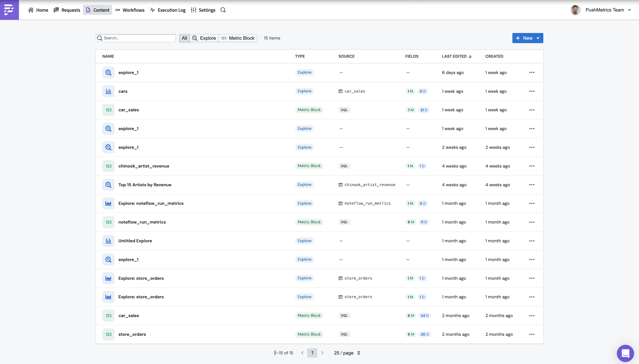639x364 pixels.
Task: Open the Settings nav item
Action: 203,10
